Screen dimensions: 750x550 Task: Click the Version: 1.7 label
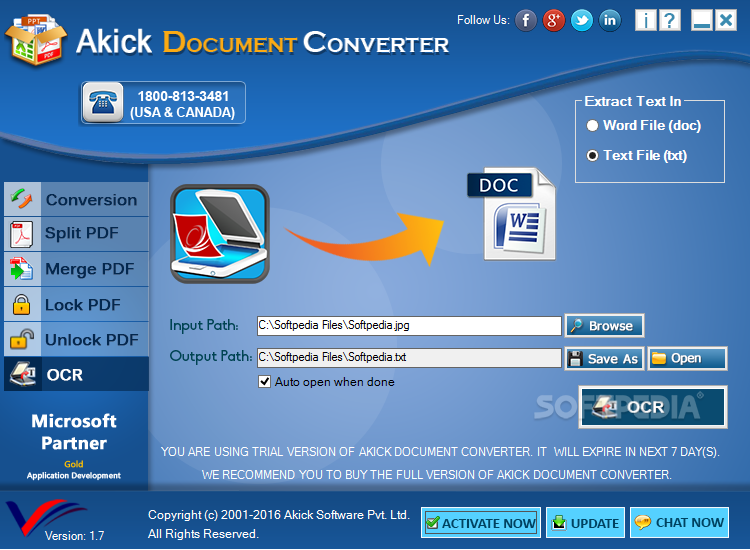point(74,536)
